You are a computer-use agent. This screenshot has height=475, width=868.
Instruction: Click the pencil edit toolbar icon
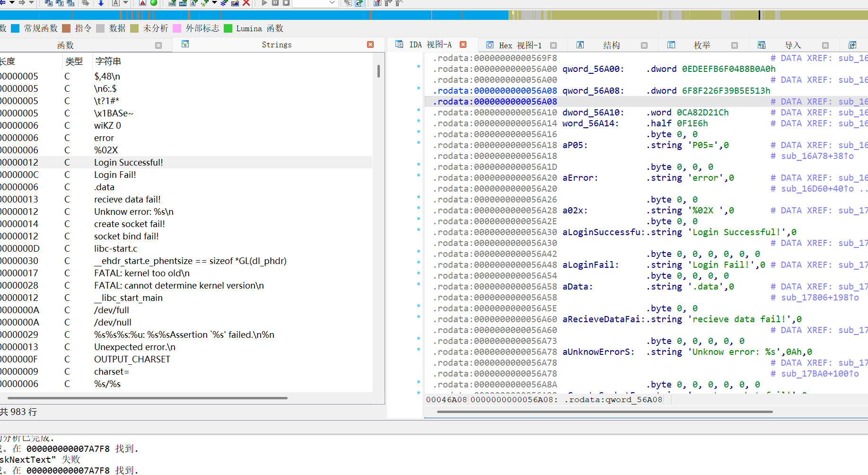(x=235, y=3)
